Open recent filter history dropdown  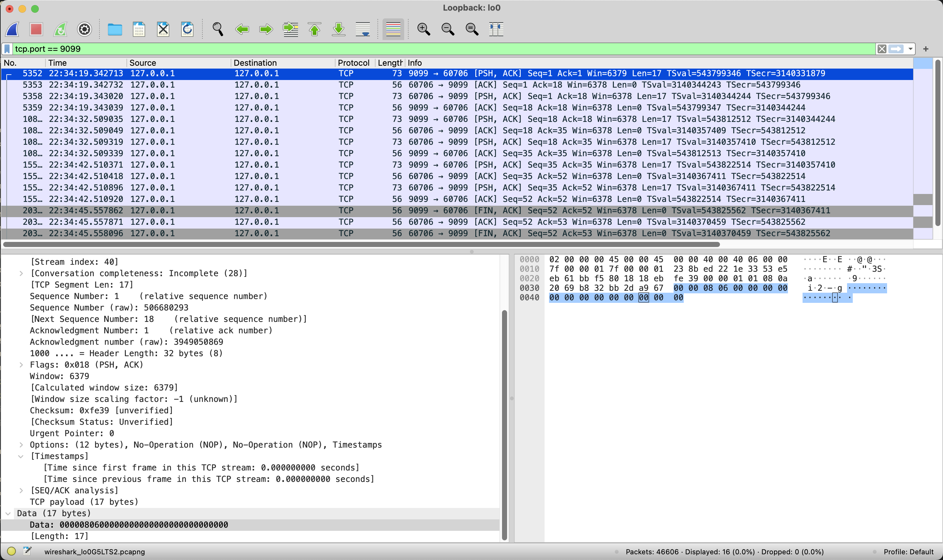pos(911,49)
